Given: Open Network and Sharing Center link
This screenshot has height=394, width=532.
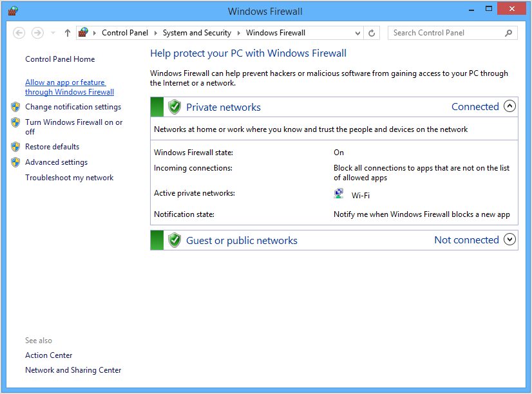Looking at the screenshot, I should [x=73, y=370].
